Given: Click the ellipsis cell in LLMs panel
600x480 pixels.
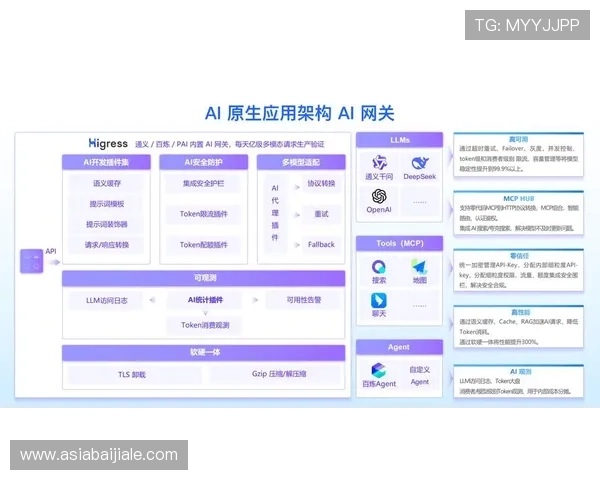Looking at the screenshot, I should pyautogui.click(x=420, y=202).
